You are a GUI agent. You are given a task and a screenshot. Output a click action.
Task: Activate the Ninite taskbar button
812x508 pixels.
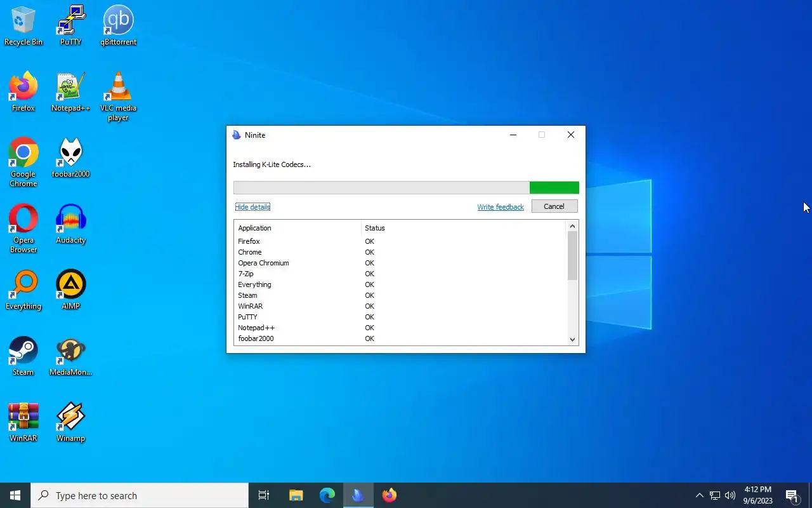point(358,495)
